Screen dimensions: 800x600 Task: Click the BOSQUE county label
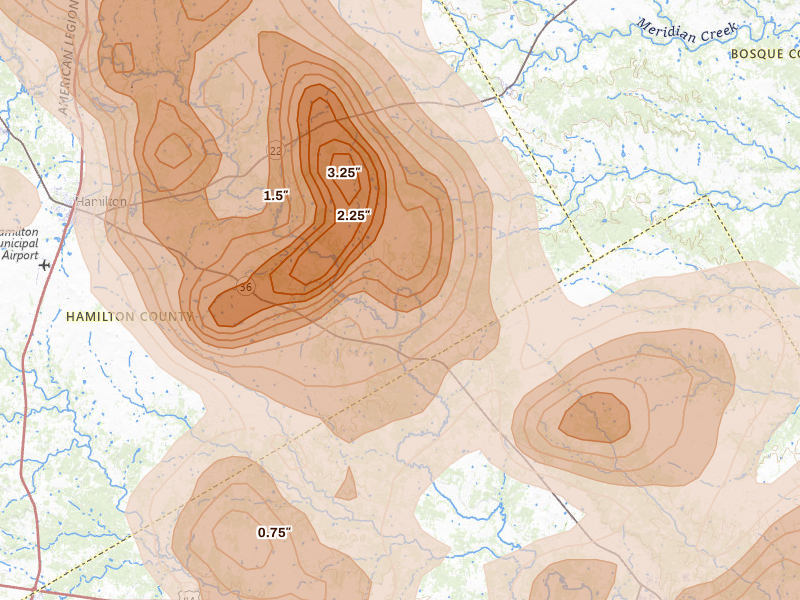[765, 54]
